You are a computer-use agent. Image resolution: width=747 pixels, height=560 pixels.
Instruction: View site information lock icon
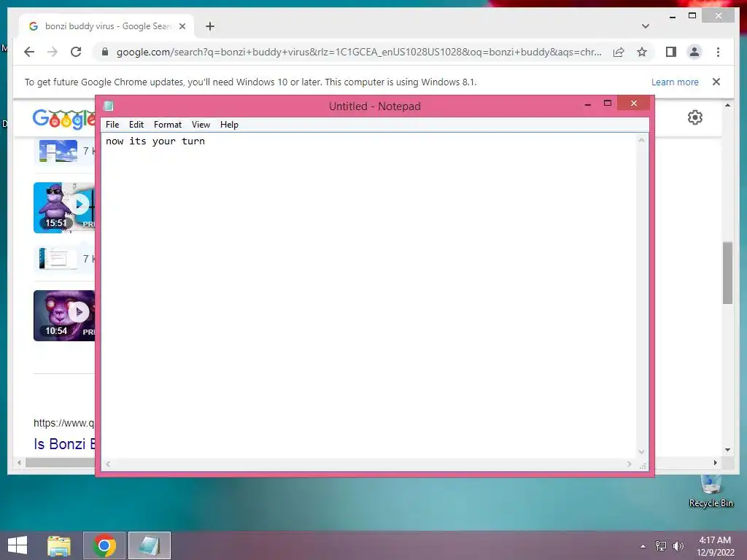[105, 52]
